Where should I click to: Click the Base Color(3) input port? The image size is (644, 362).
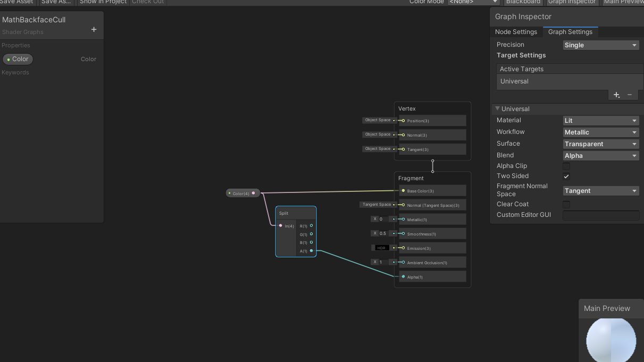tap(403, 191)
